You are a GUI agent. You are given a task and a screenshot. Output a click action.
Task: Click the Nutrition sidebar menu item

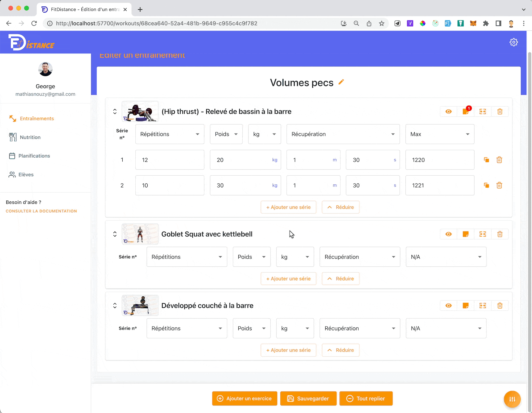tap(30, 137)
